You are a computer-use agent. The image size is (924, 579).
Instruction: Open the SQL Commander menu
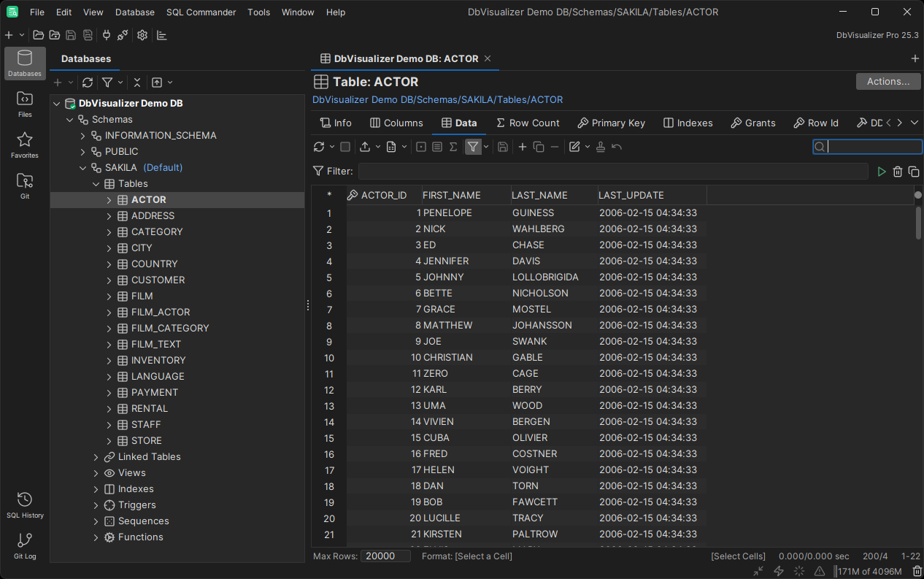pyautogui.click(x=201, y=12)
